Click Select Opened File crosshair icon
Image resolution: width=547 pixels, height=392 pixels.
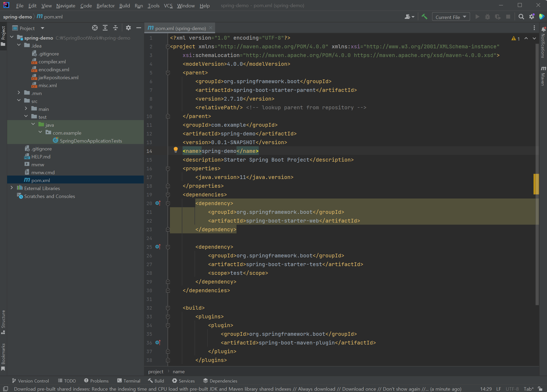coord(95,28)
